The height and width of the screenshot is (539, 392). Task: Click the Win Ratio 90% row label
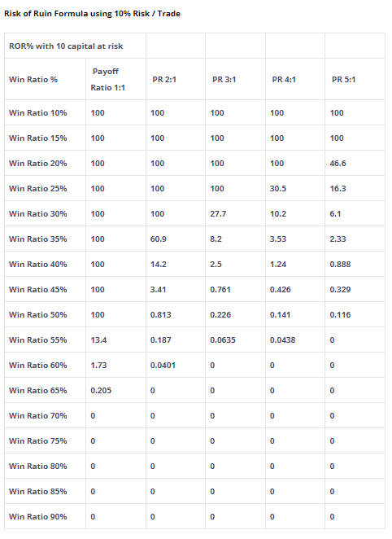[x=45, y=516]
